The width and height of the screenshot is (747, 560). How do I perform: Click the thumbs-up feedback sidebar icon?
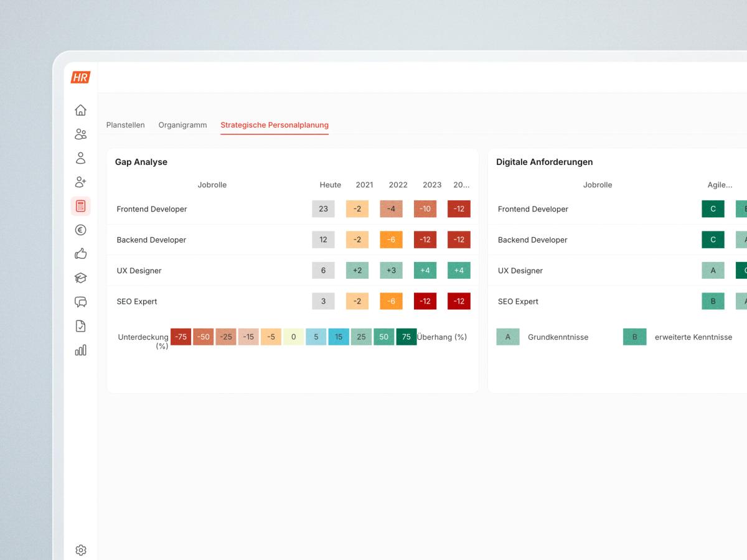coord(80,254)
